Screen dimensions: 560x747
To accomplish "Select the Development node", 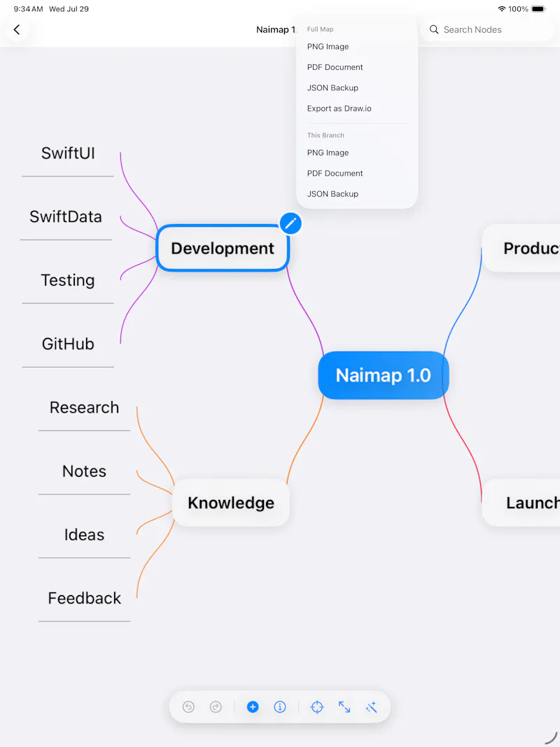I will pyautogui.click(x=223, y=249).
